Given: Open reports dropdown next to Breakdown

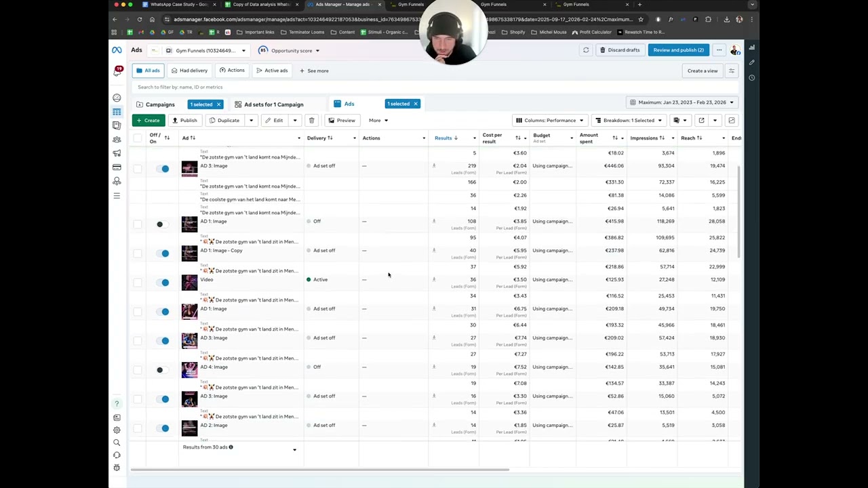Looking at the screenshot, I should tap(679, 121).
